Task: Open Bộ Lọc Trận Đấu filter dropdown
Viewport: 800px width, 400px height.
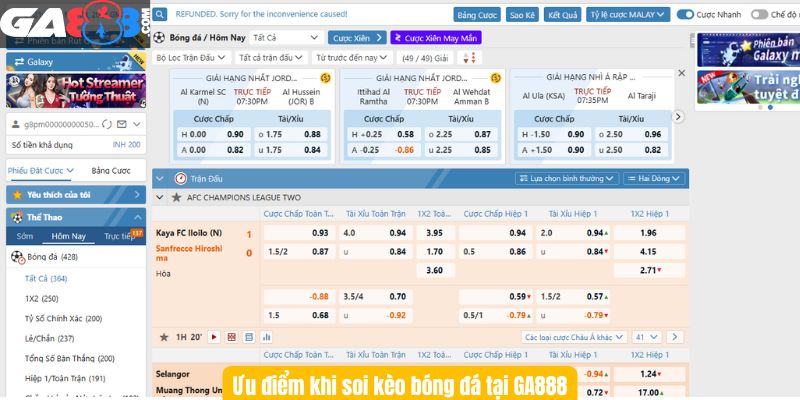Action: point(192,58)
